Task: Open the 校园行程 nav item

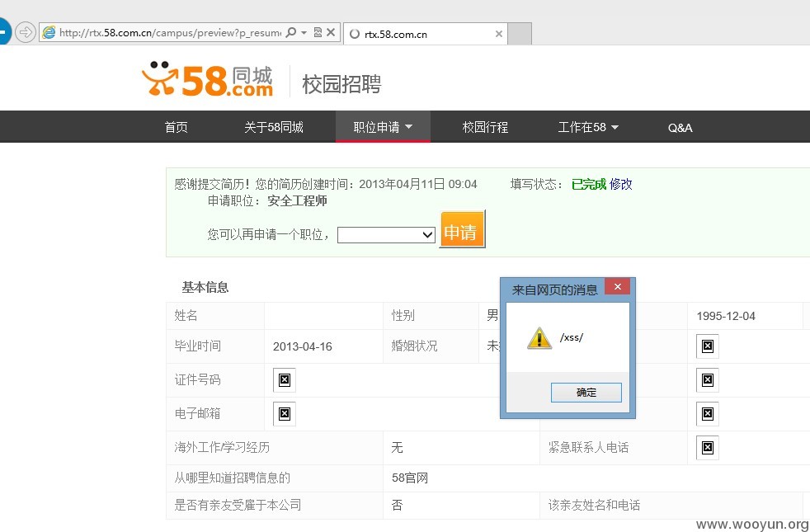Action: click(x=485, y=127)
